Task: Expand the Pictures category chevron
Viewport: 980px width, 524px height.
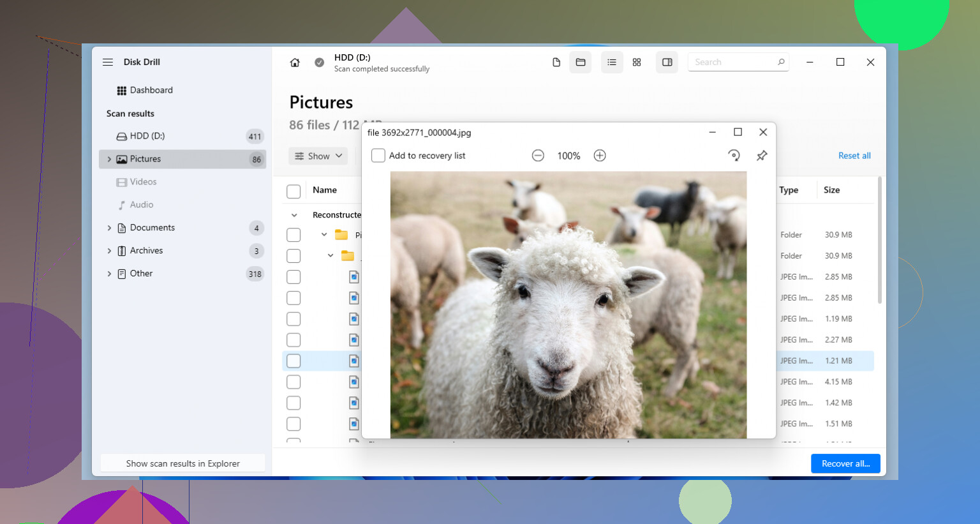Action: (109, 159)
